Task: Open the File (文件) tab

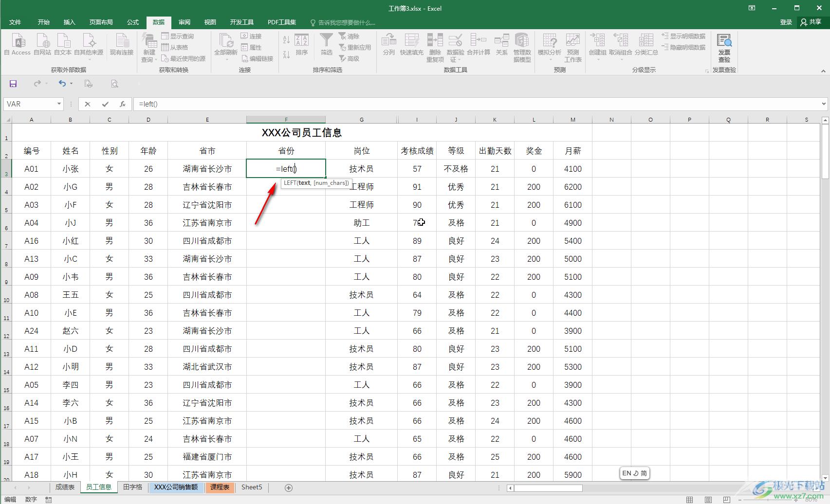Action: (15, 22)
